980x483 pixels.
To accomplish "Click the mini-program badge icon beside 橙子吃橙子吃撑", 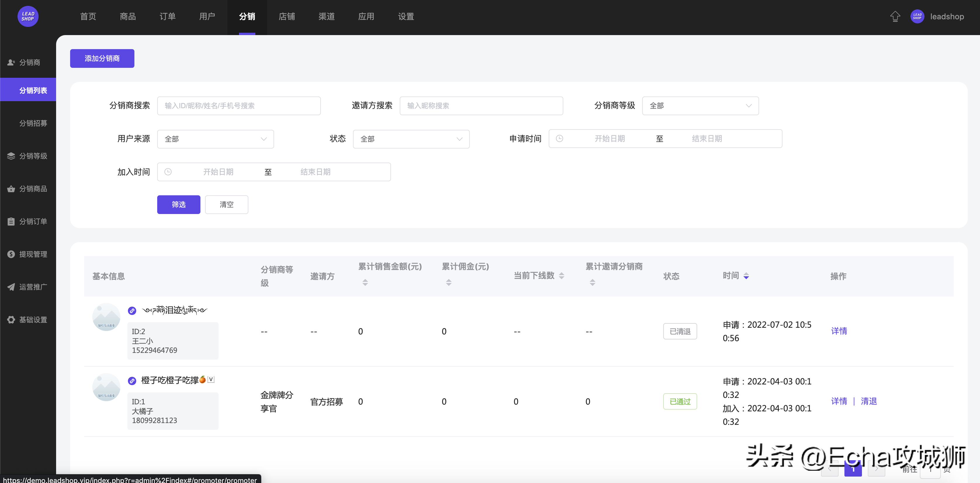I will click(x=132, y=381).
